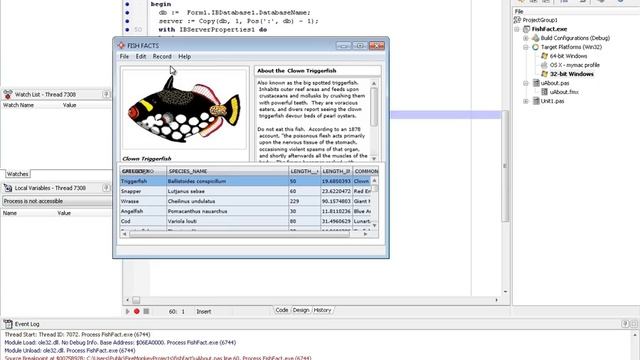Click the SPECIES_NAME column header
Screen dimensions: 640x360
[x=227, y=171]
